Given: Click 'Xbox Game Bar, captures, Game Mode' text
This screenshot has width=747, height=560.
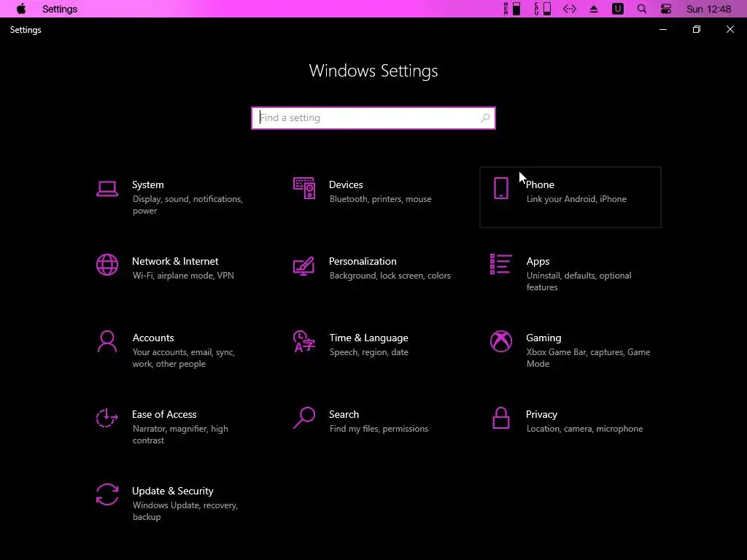Looking at the screenshot, I should (x=589, y=357).
